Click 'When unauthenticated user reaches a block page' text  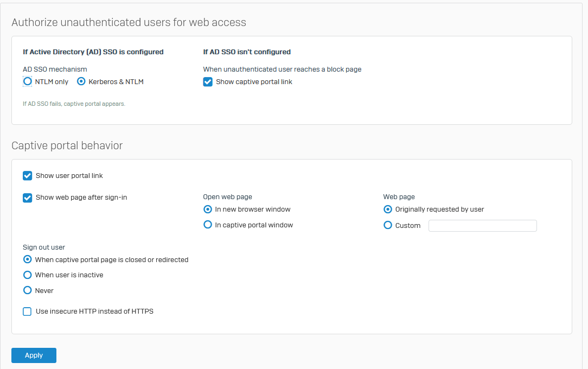283,69
